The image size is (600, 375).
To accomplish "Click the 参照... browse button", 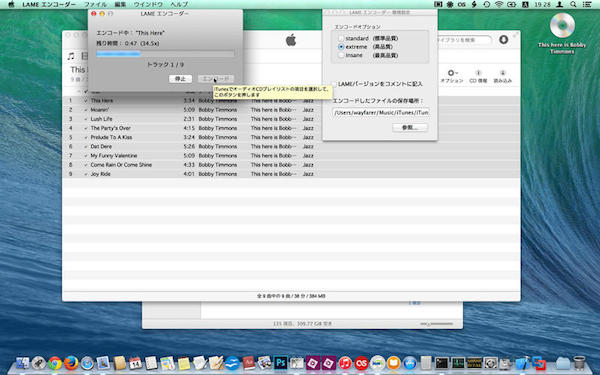I will click(410, 127).
